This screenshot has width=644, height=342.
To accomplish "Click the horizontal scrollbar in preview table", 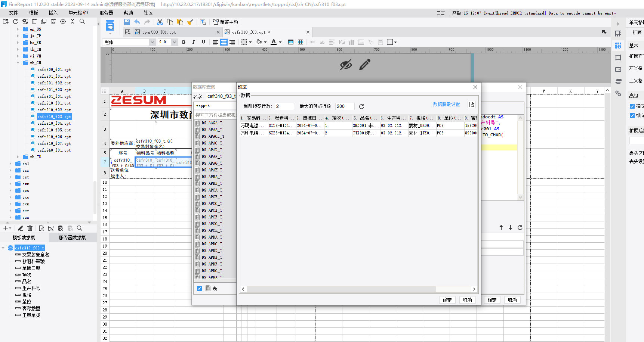I will pyautogui.click(x=341, y=289).
